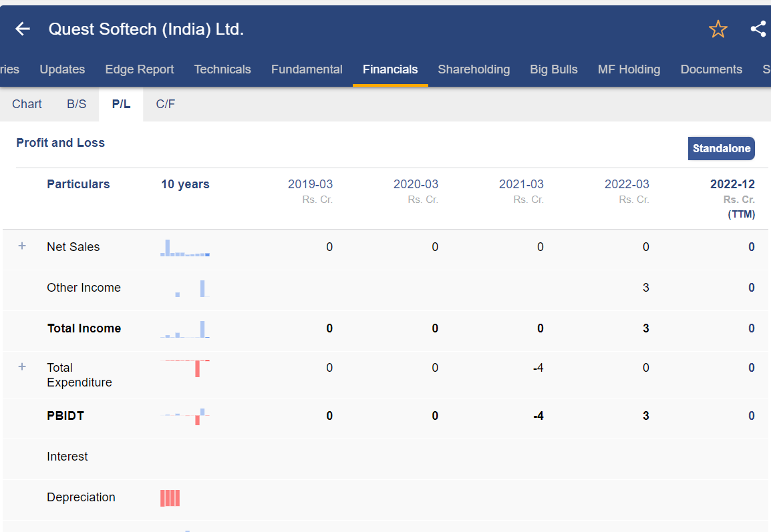
Task: Expand the Net Sales row
Action: tap(22, 246)
